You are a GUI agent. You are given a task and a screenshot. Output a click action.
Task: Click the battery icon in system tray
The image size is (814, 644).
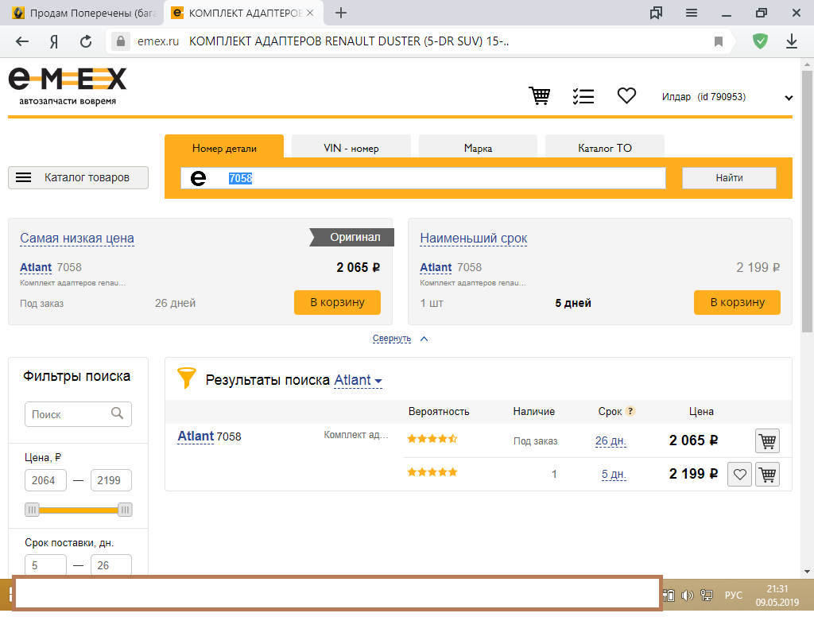click(x=669, y=596)
